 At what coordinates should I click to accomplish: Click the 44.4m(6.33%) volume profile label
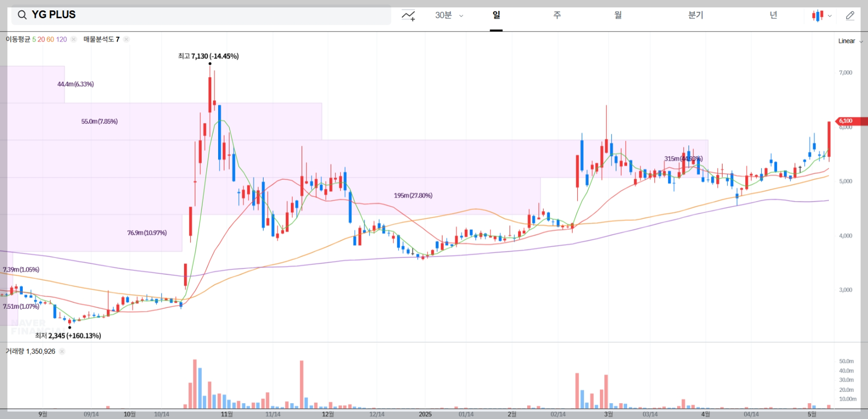[76, 84]
